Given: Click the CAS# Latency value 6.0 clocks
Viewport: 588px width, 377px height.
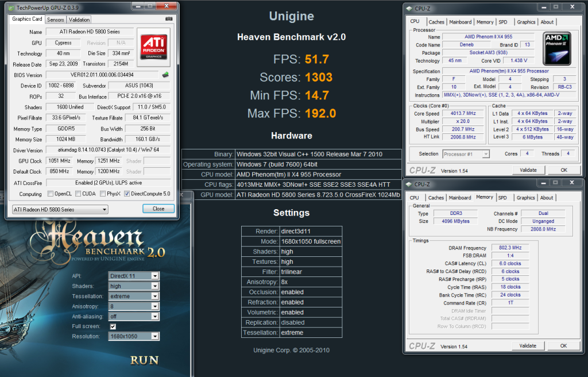Looking at the screenshot, I should click(x=510, y=264).
